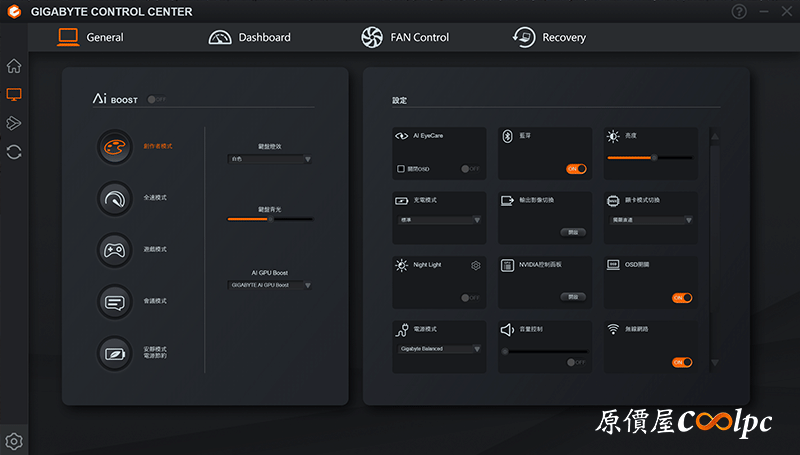The height and width of the screenshot is (455, 800).
Task: Turn off the wireless network switch
Action: click(x=682, y=362)
